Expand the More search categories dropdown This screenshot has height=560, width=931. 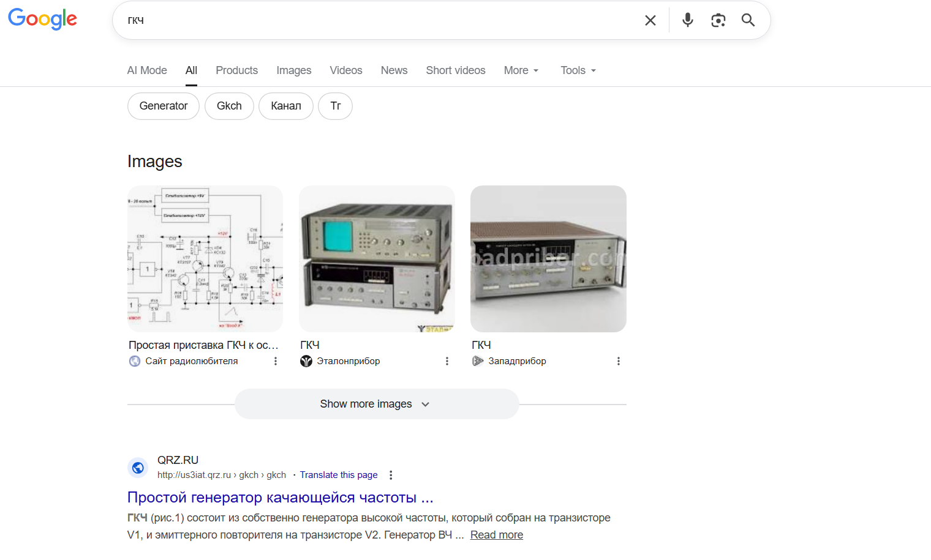pos(521,70)
